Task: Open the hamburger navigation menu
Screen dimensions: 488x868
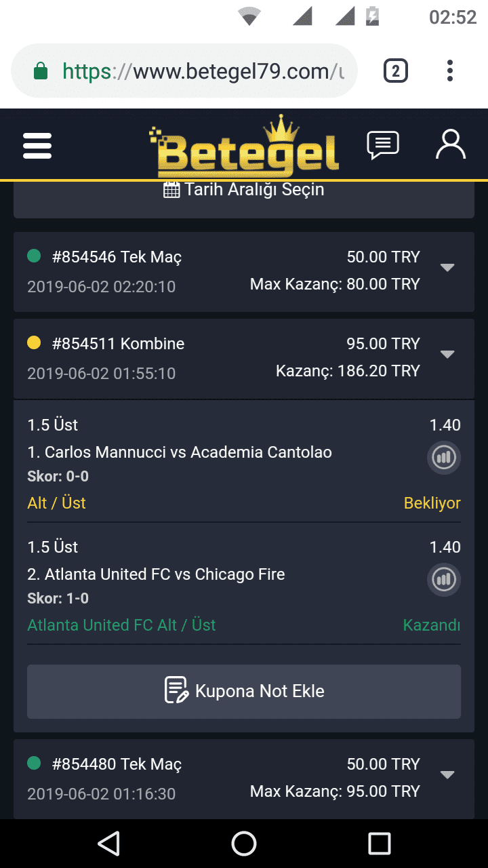Action: tap(37, 146)
